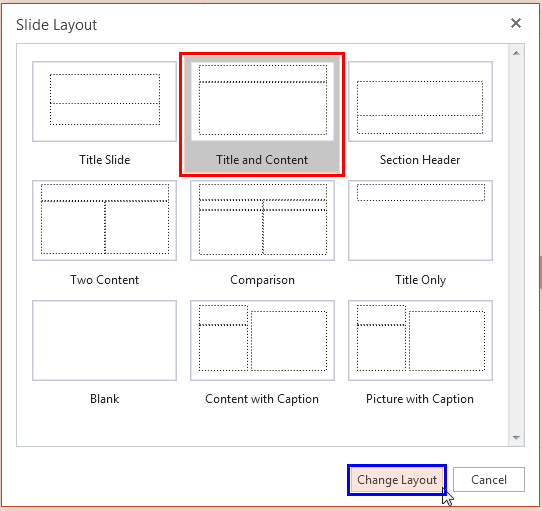Choose the Content with Caption layout
The image size is (542, 511).
coord(262,340)
